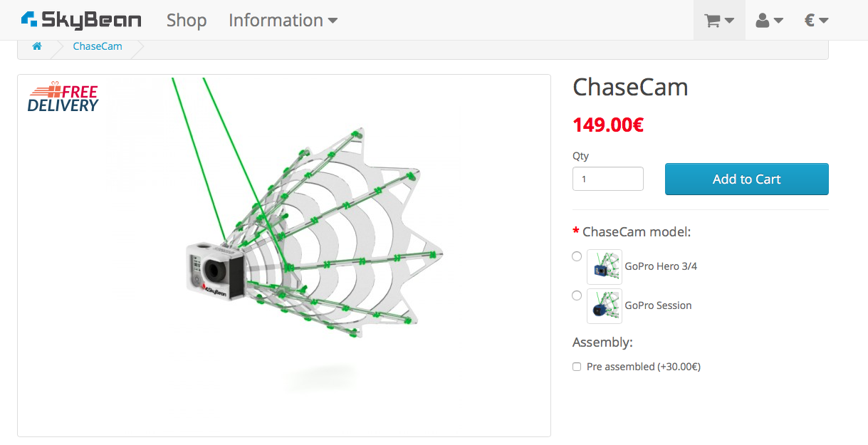
Task: Click the ChaseCam breadcrumb link
Action: click(x=98, y=46)
